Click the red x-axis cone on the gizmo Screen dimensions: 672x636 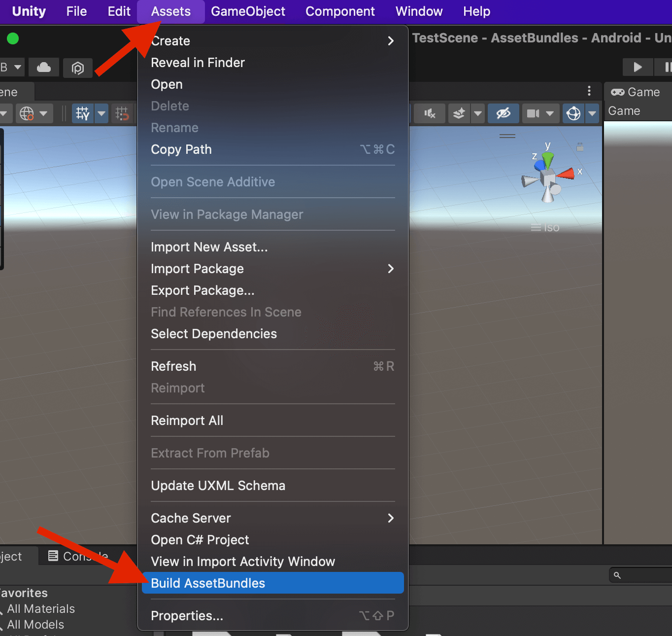click(566, 174)
